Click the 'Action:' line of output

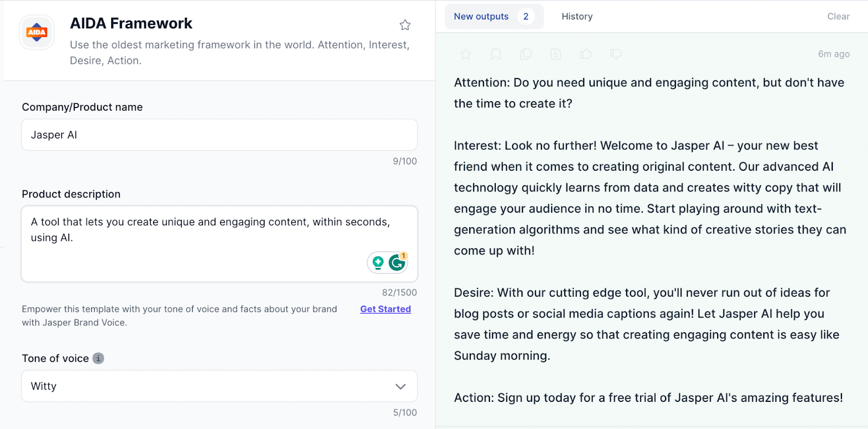[x=648, y=398]
